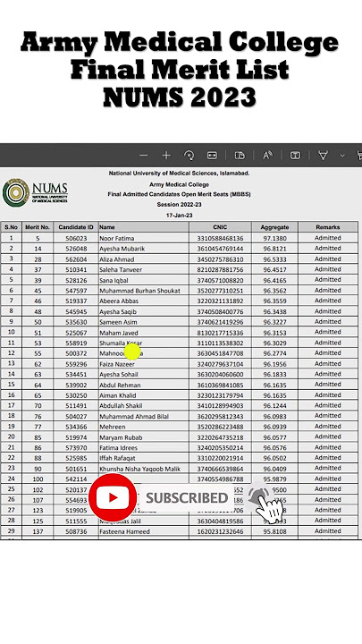This screenshot has height=644, width=362.
Task: Click the date 17-Jan-23
Action: click(x=179, y=216)
